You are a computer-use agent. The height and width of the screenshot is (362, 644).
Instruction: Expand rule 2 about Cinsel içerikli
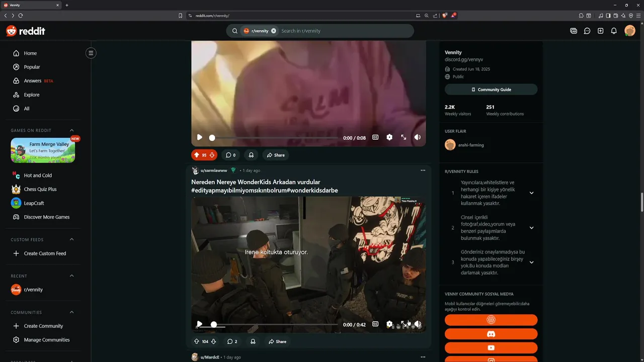[x=531, y=228]
